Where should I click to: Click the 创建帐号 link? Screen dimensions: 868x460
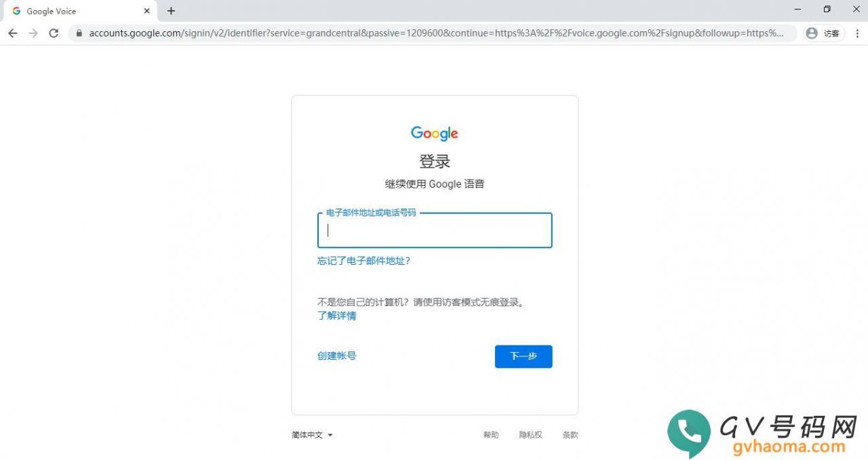click(336, 356)
